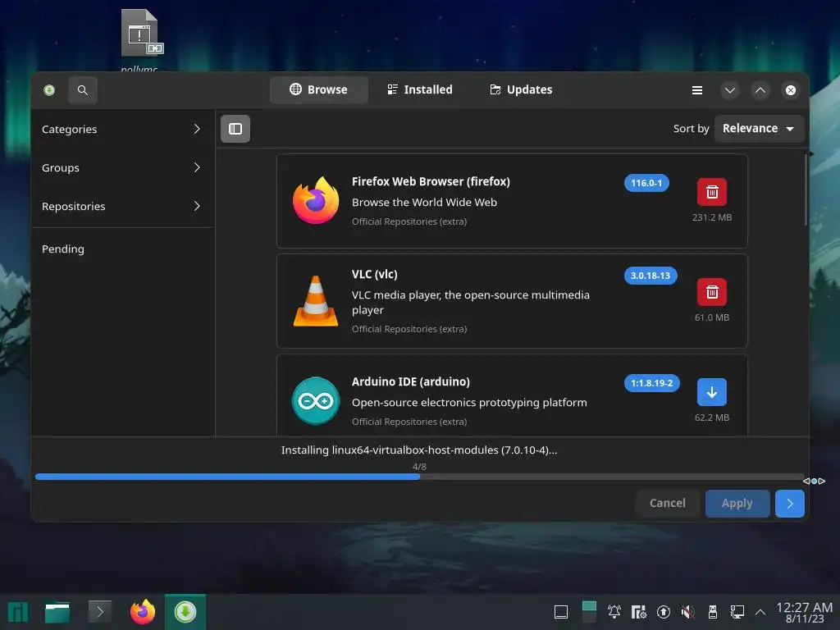Open VLC (vlc) package title
Image resolution: width=840 pixels, height=630 pixels.
(374, 274)
